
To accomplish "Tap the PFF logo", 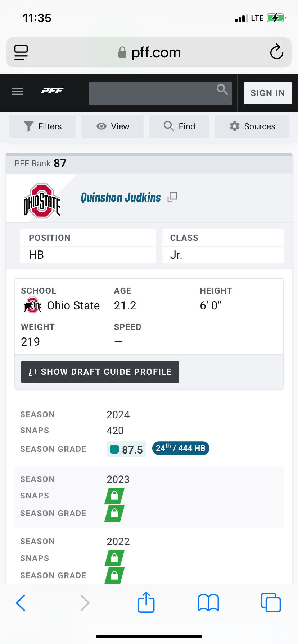I will click(x=53, y=91).
